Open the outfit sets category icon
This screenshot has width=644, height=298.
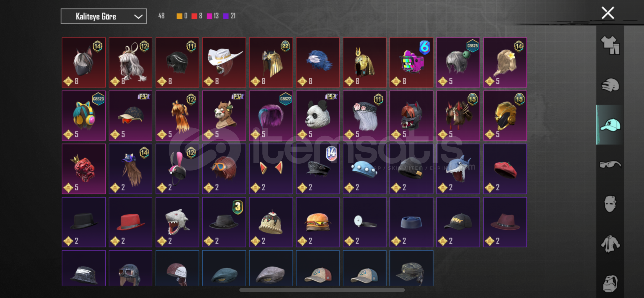pos(610,45)
